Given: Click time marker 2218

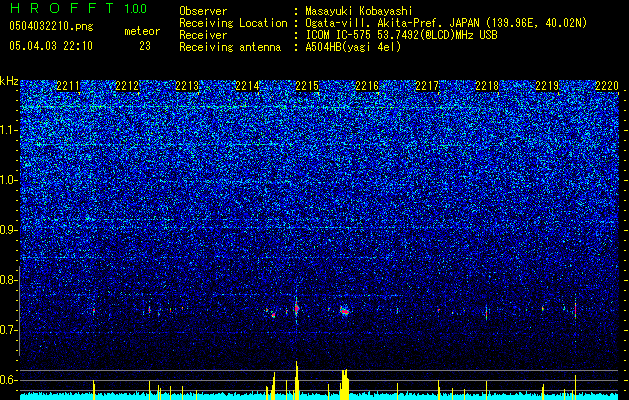Looking at the screenshot, I should click(487, 86).
